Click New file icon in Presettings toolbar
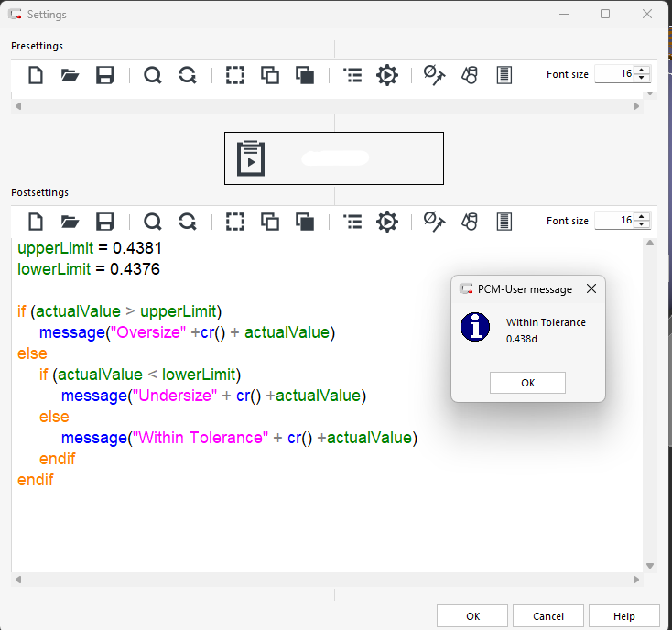Viewport: 672px width, 630px height. [36, 75]
